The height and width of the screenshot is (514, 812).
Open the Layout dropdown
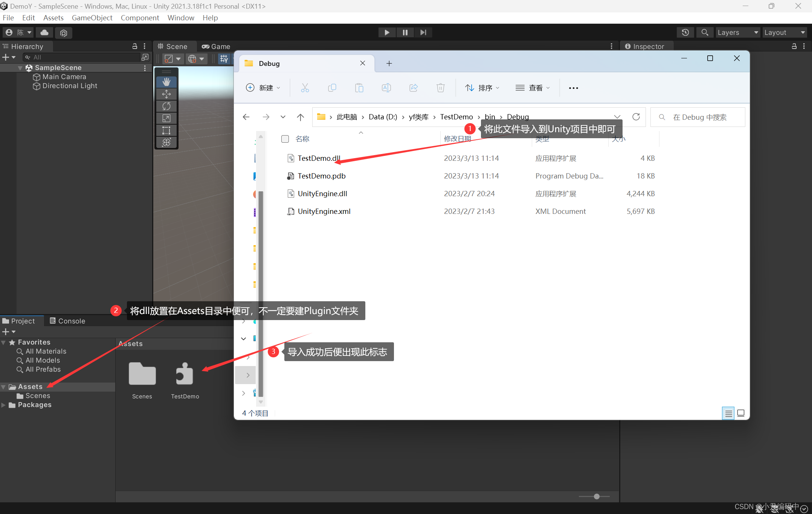[x=785, y=32]
